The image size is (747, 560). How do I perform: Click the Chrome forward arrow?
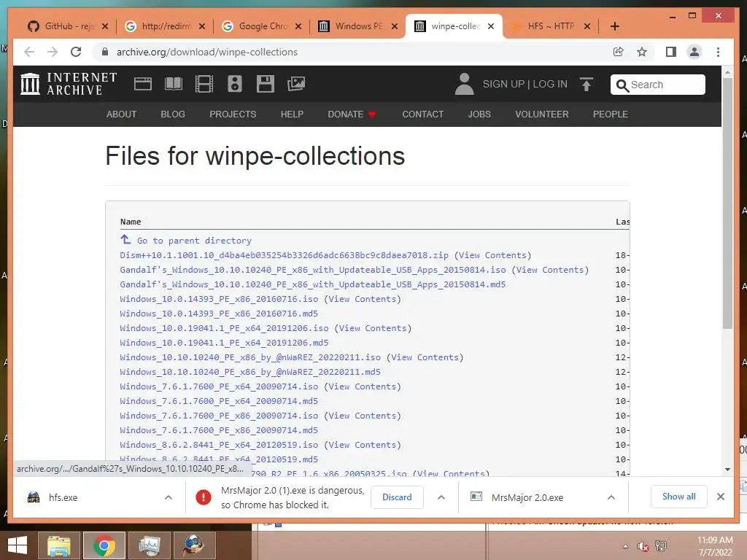[x=53, y=52]
